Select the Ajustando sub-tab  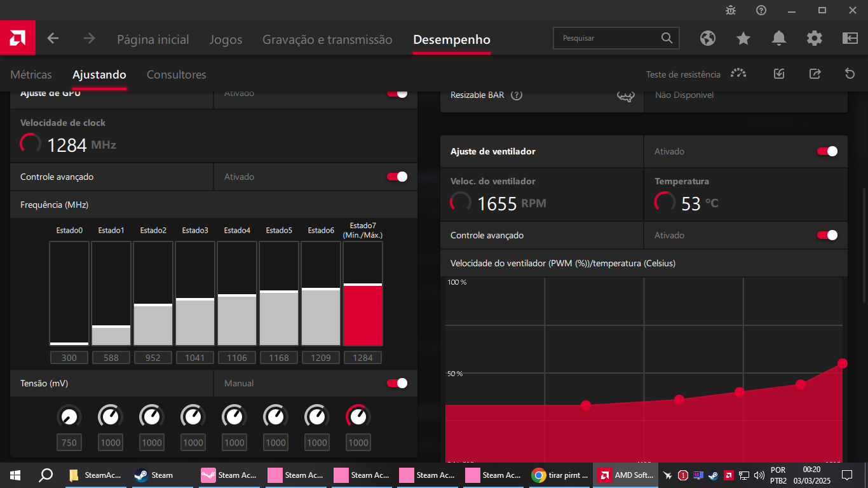(x=99, y=74)
